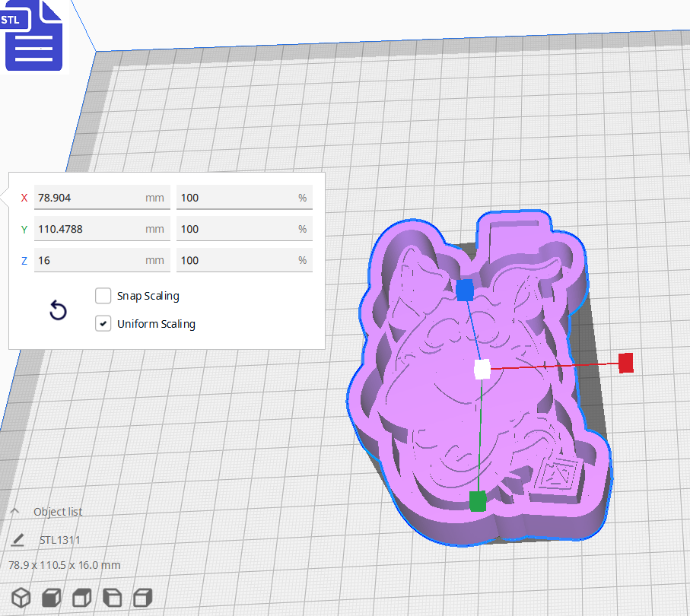Switch to front view
Image resolution: width=690 pixels, height=616 pixels.
pos(51,598)
